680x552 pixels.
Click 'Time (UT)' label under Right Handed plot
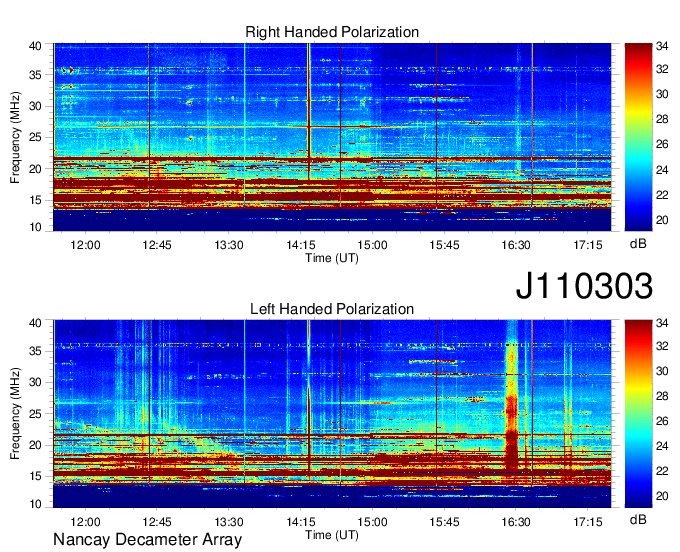click(332, 258)
